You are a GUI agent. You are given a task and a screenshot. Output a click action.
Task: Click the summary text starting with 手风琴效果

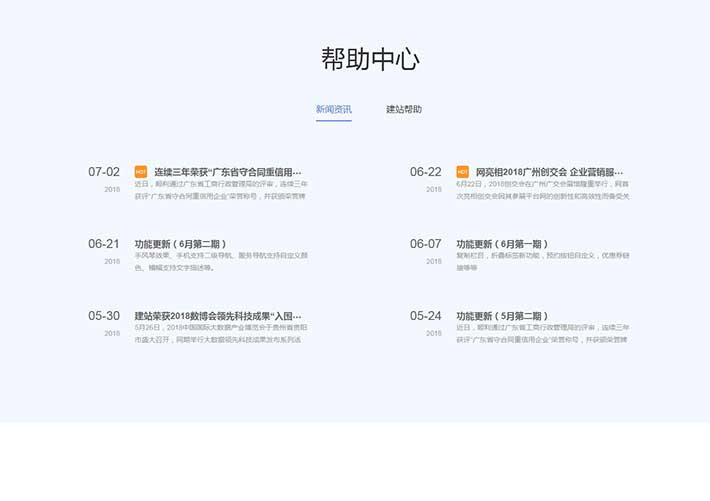pos(221,262)
